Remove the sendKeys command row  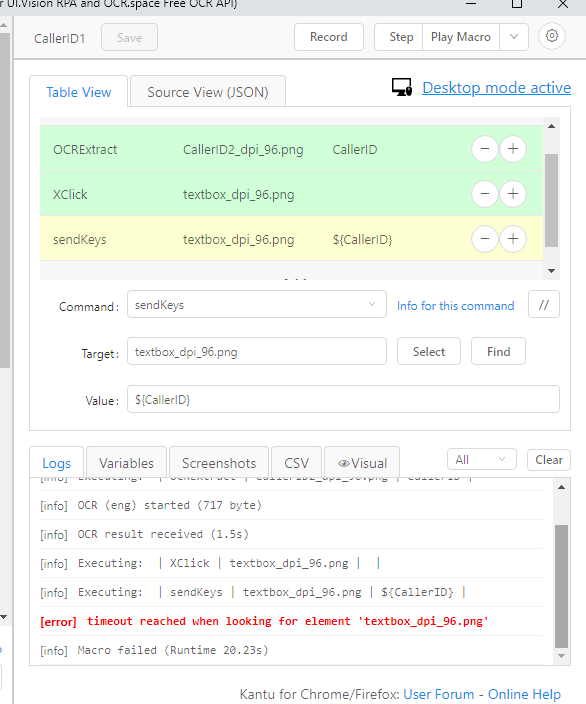pyautogui.click(x=485, y=238)
